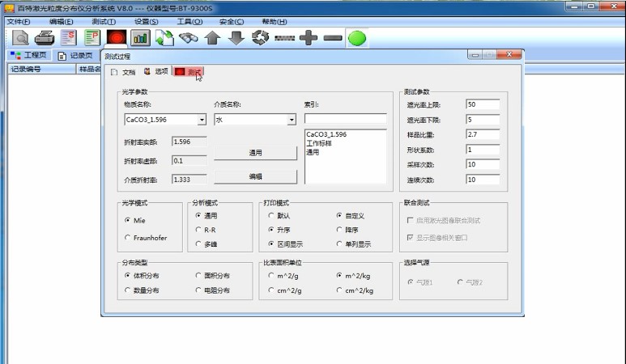Click the binoculars search icon

pos(189,37)
